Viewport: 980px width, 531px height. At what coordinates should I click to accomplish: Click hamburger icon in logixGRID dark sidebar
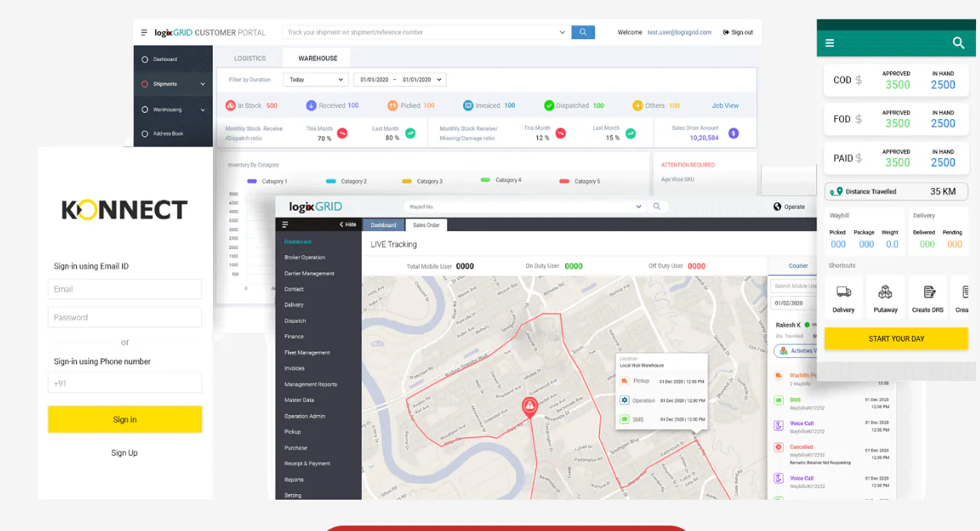[x=285, y=224]
